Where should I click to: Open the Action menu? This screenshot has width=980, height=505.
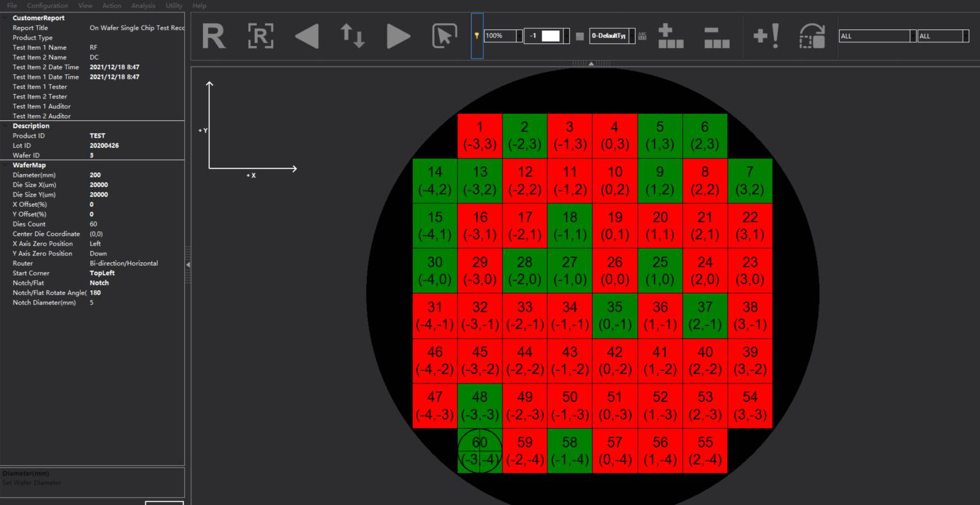click(x=112, y=6)
